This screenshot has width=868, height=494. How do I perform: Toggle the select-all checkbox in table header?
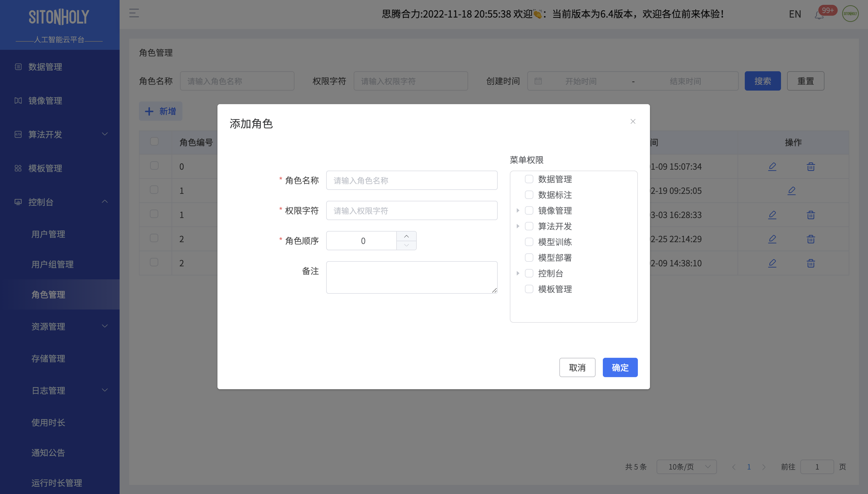click(154, 141)
